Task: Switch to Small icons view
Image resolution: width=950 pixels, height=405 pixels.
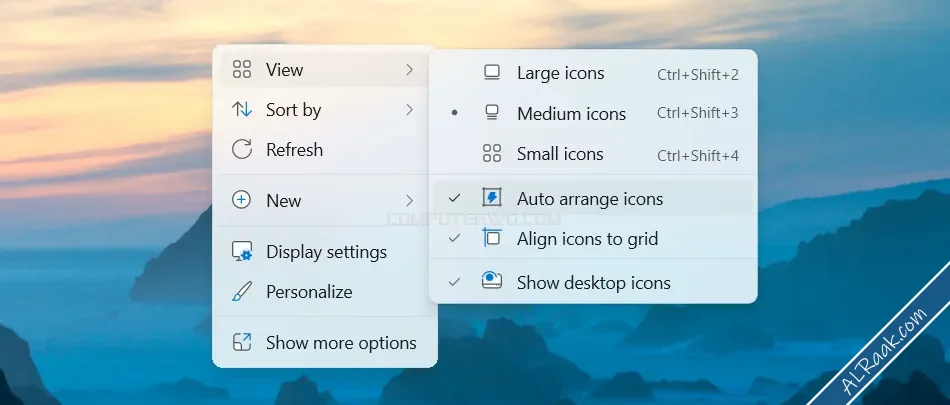Action: coord(593,154)
